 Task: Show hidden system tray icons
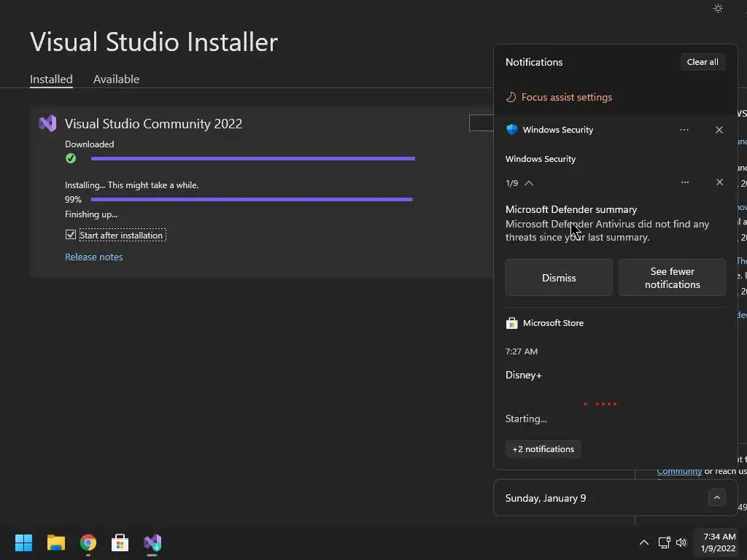point(643,542)
